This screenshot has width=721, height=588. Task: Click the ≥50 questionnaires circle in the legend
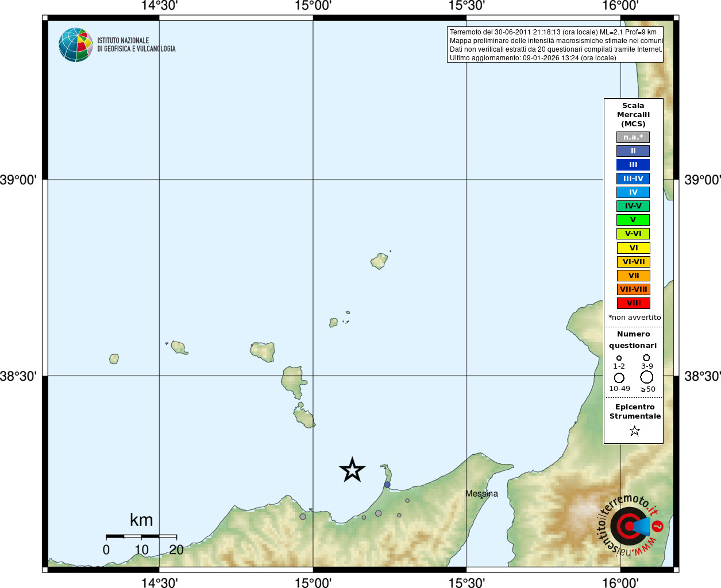tap(647, 377)
